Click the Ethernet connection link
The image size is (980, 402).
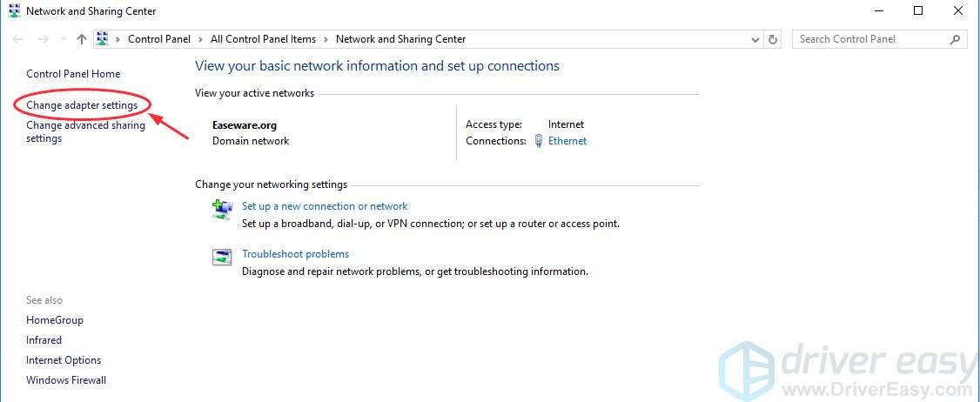pos(567,141)
